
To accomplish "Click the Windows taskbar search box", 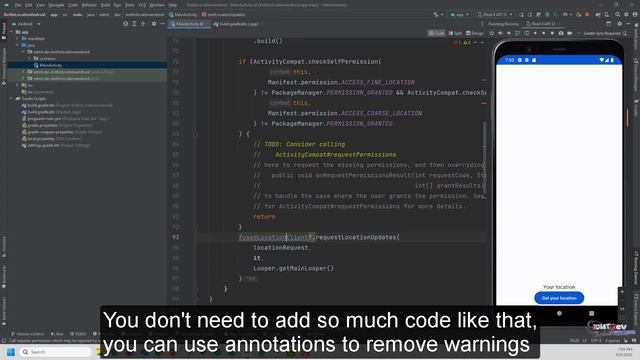I will tap(56, 352).
